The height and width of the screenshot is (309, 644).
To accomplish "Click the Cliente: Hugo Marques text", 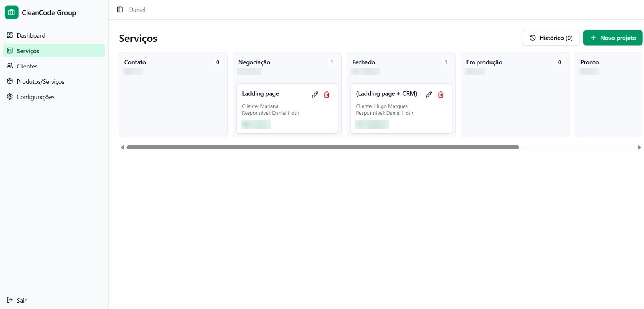I will point(382,106).
